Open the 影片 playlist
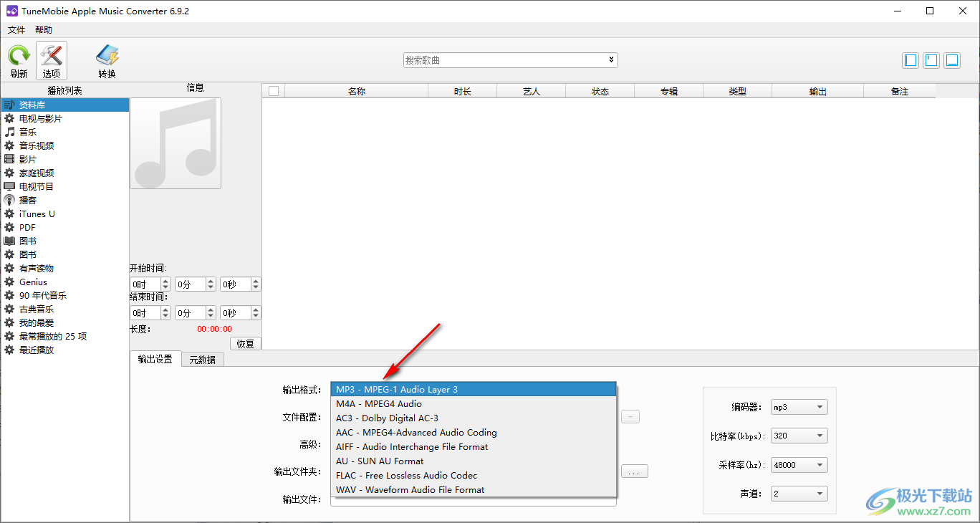The image size is (980, 523). click(65, 159)
